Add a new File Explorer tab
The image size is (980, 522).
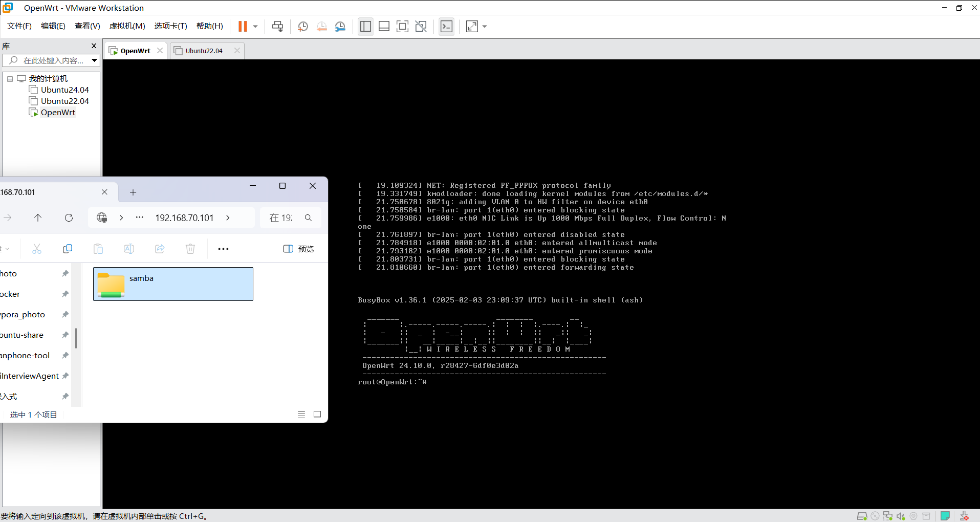133,192
